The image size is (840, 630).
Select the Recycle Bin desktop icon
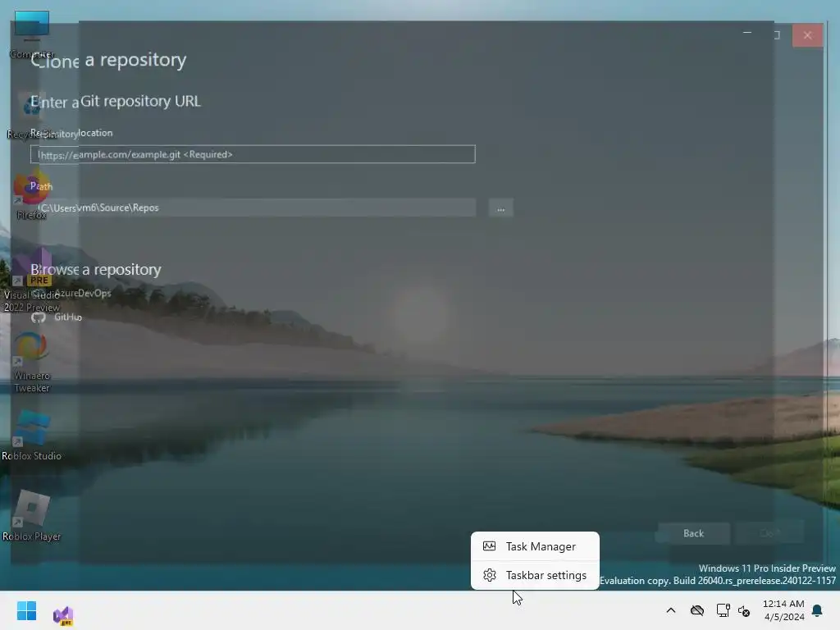pyautogui.click(x=32, y=115)
